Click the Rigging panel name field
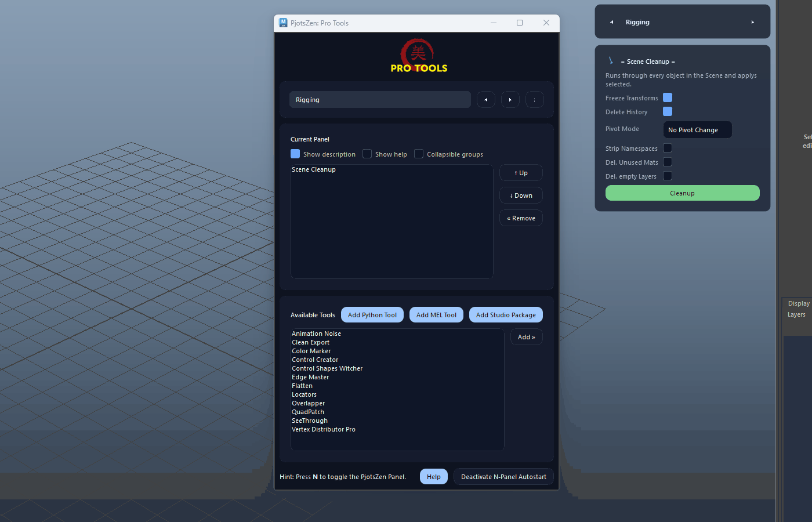The height and width of the screenshot is (522, 812). tap(380, 100)
